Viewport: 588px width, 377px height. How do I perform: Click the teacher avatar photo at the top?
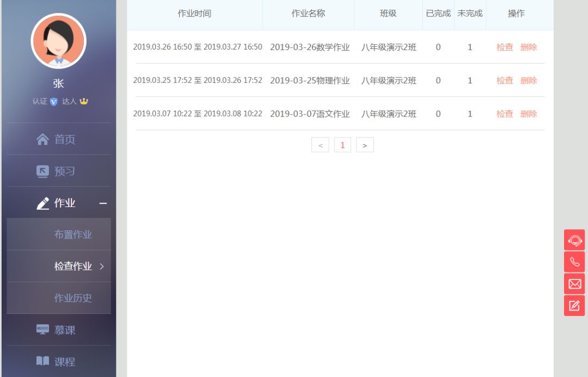[x=59, y=41]
